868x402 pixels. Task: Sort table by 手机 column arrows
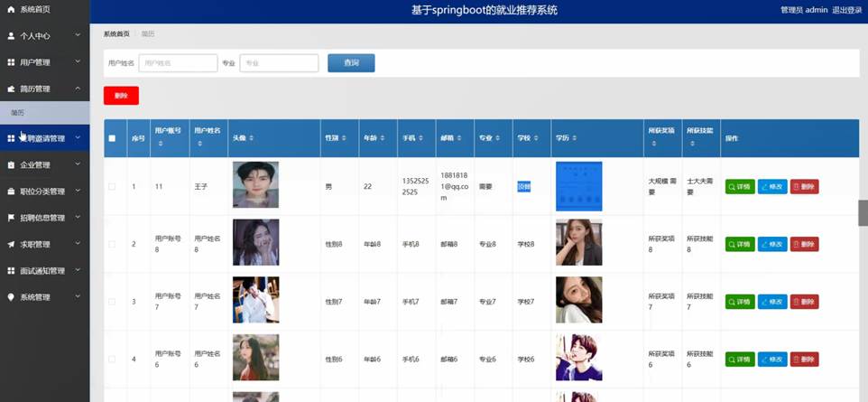(420, 137)
